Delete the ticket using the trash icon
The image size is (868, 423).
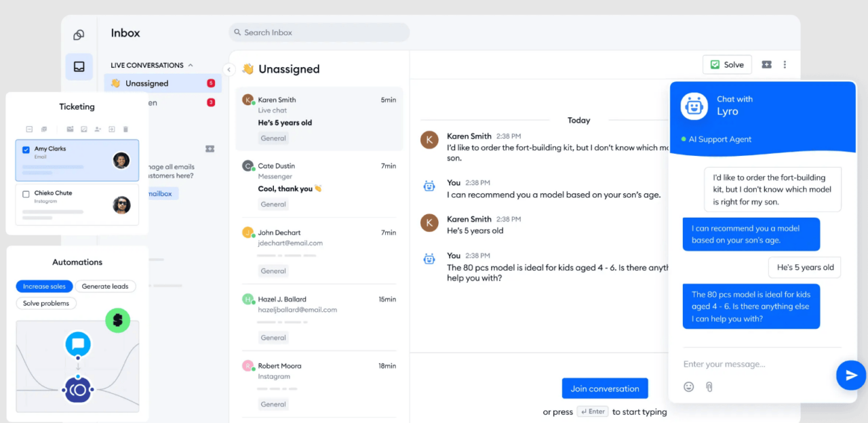[126, 129]
